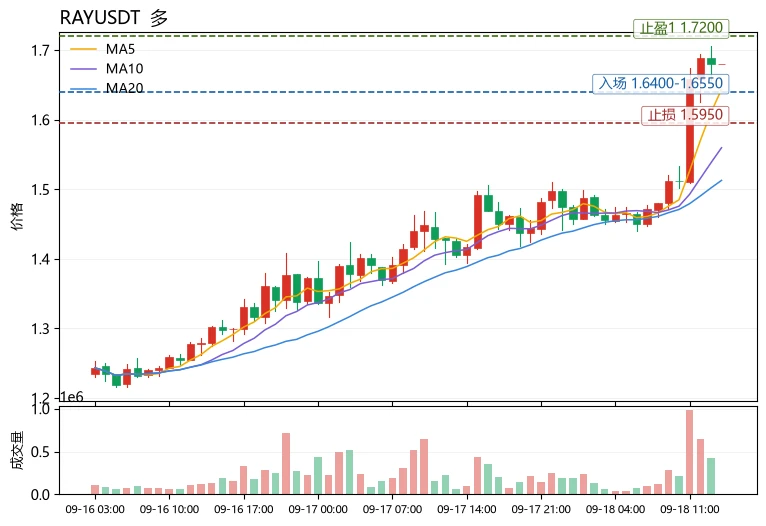
Task: Click the MA5 legend entry
Action: 103,49
